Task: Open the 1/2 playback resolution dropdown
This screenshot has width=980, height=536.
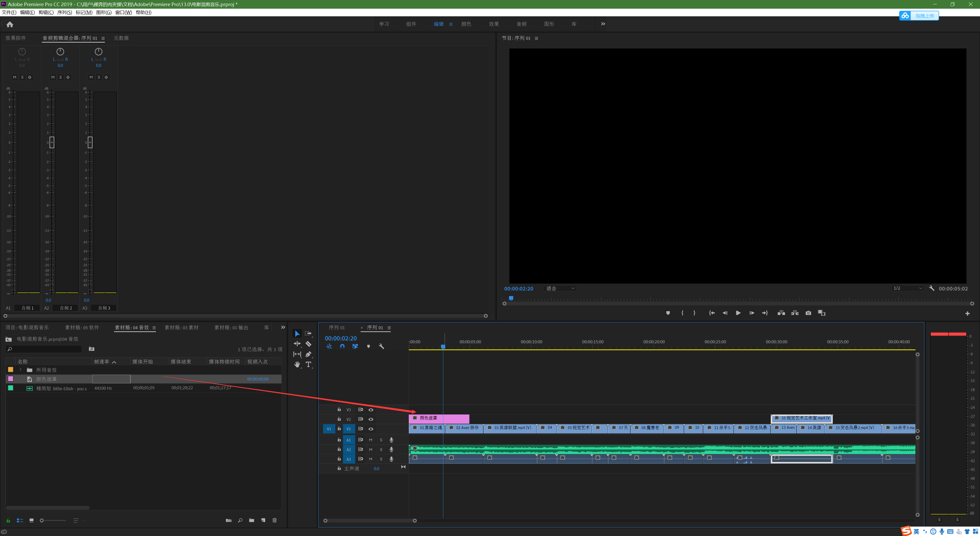Action: pos(907,288)
